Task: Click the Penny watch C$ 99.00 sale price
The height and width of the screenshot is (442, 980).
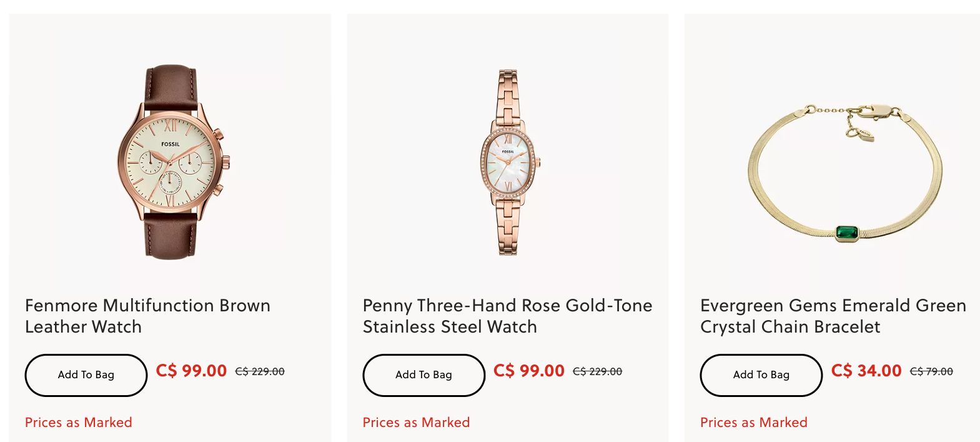Action: [529, 371]
